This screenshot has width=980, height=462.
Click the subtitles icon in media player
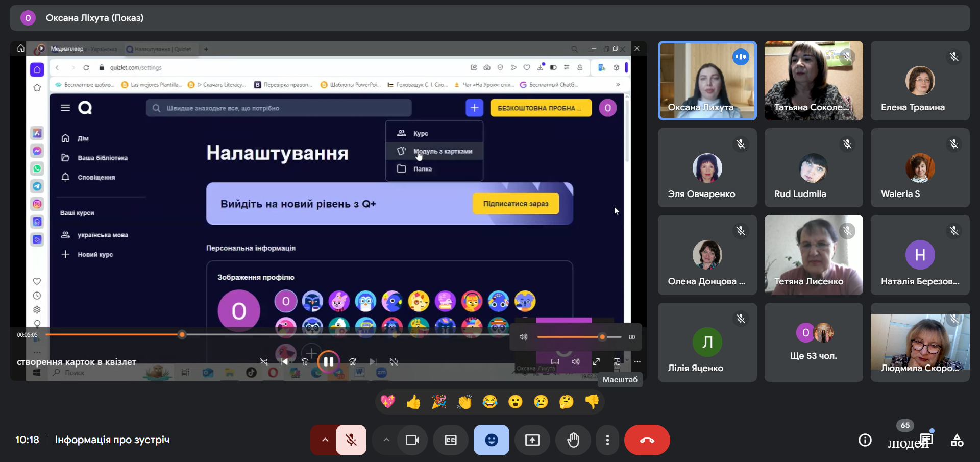555,361
